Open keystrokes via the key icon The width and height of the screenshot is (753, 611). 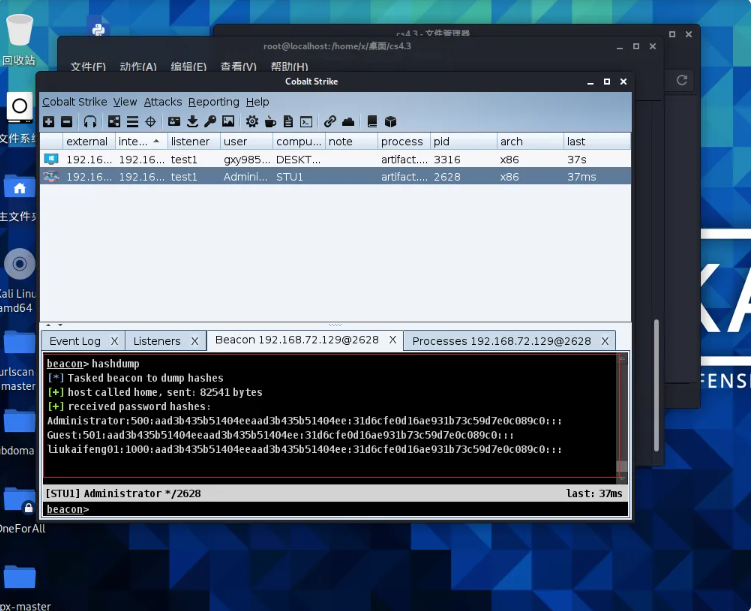click(x=210, y=122)
